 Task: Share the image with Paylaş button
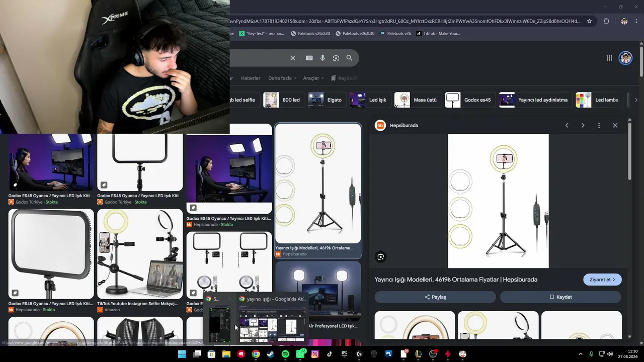coord(435,297)
